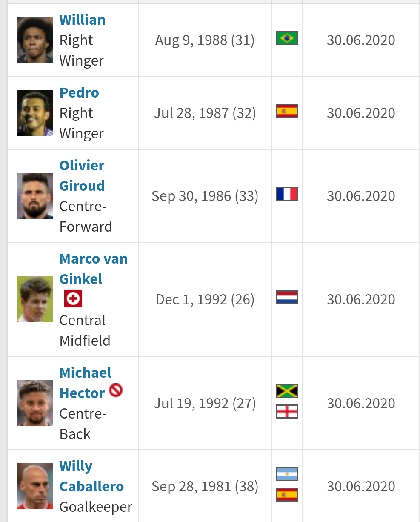Click the England flag in Michael Hector's row

tap(287, 412)
